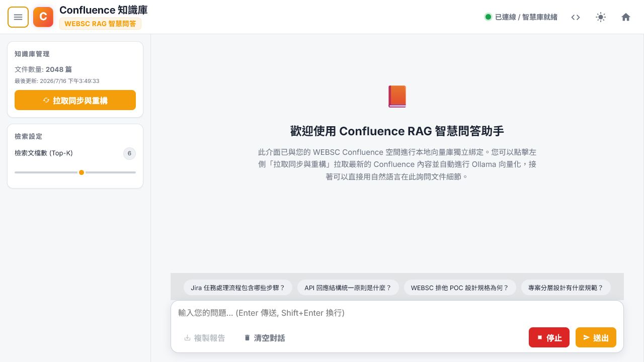Screen dimensions: 644x362
Task: Switch theme using the sun icon
Action: pyautogui.click(x=601, y=17)
